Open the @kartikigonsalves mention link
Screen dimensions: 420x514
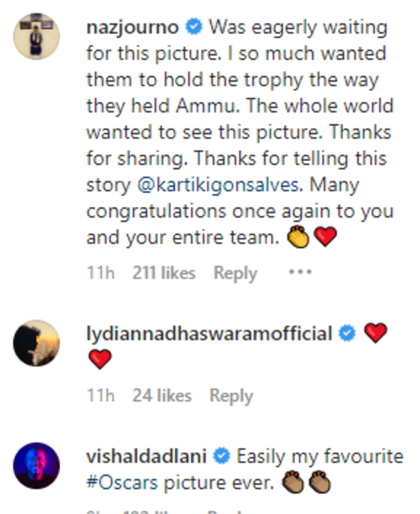218,185
